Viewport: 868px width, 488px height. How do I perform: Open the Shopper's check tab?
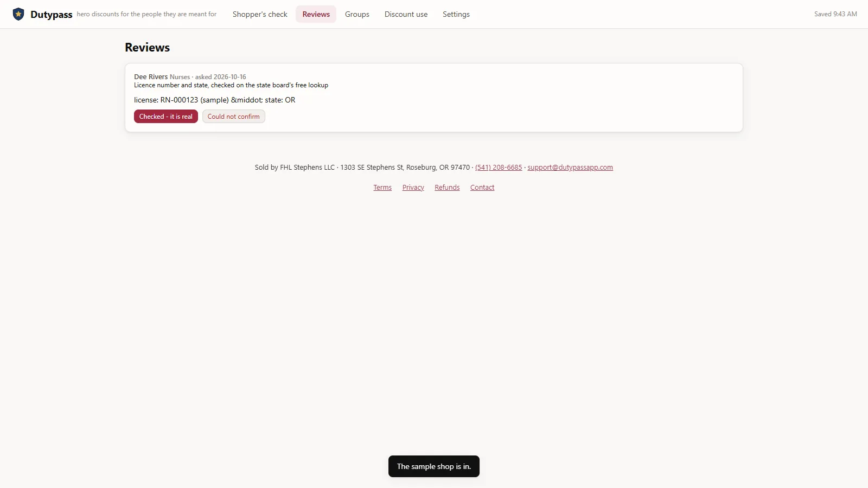pos(260,14)
